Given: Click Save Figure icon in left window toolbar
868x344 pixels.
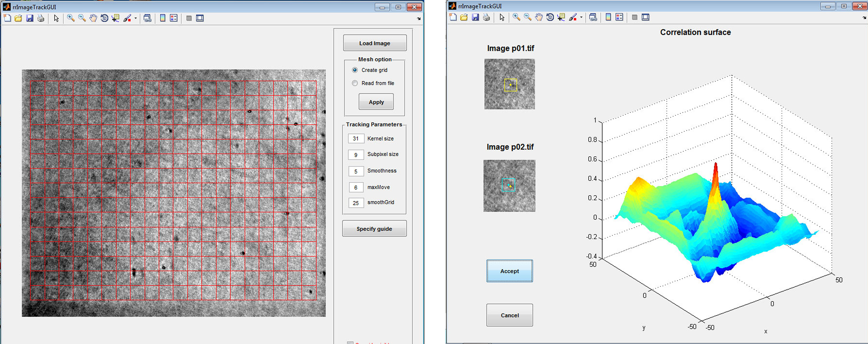Looking at the screenshot, I should click(30, 18).
